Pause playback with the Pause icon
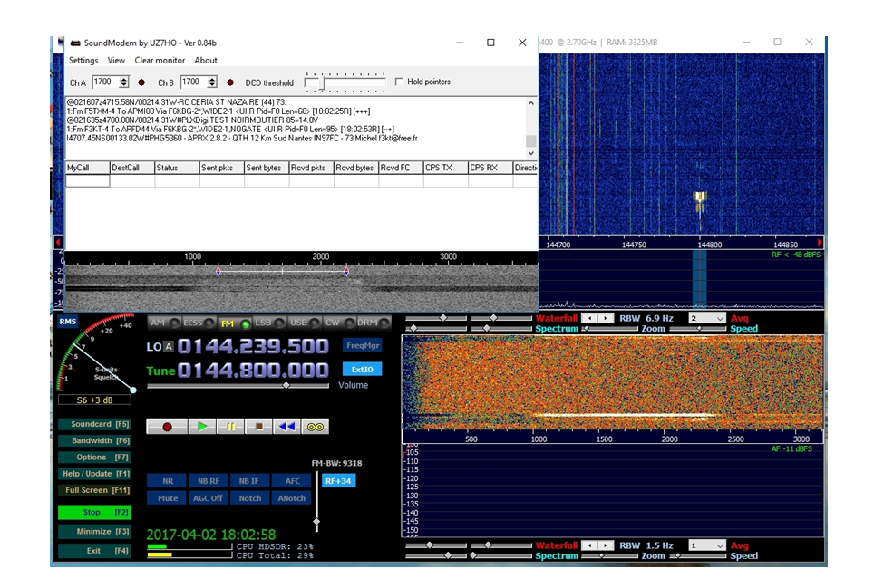 [230, 426]
